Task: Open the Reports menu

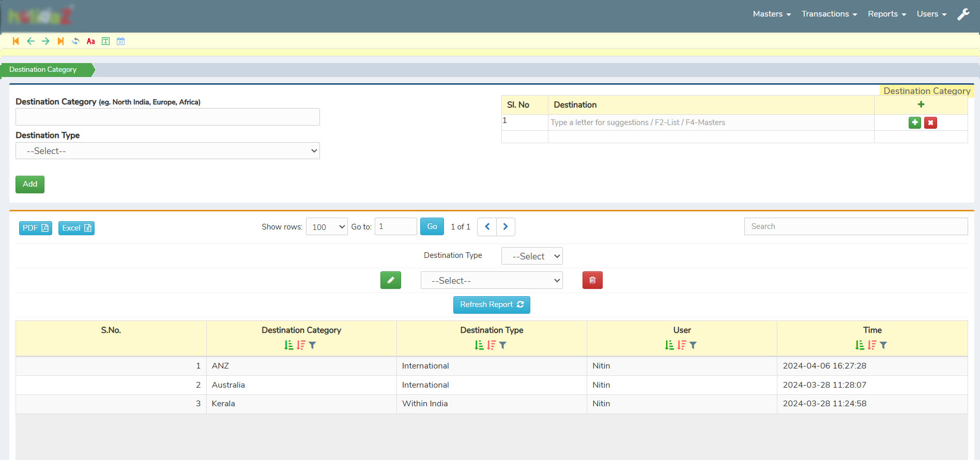Action: tap(886, 14)
